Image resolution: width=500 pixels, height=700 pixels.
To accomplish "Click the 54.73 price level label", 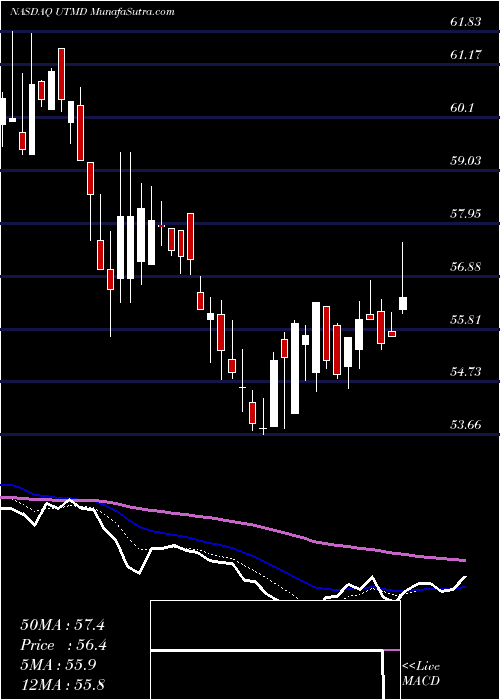I will tap(466, 371).
